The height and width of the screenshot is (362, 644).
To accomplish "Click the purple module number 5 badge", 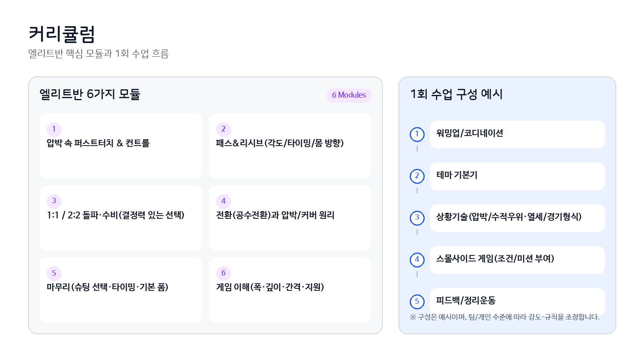I will tap(54, 273).
